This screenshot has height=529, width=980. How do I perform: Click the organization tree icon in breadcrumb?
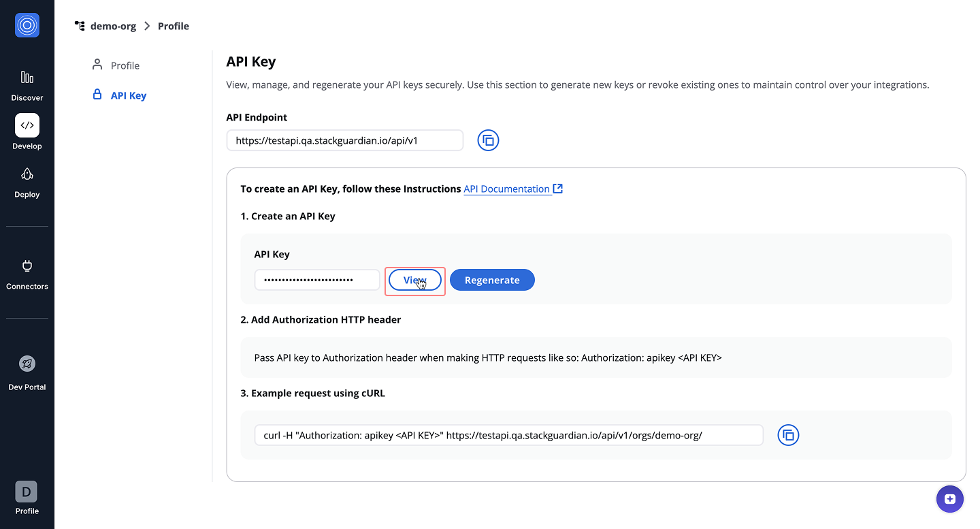coord(80,26)
